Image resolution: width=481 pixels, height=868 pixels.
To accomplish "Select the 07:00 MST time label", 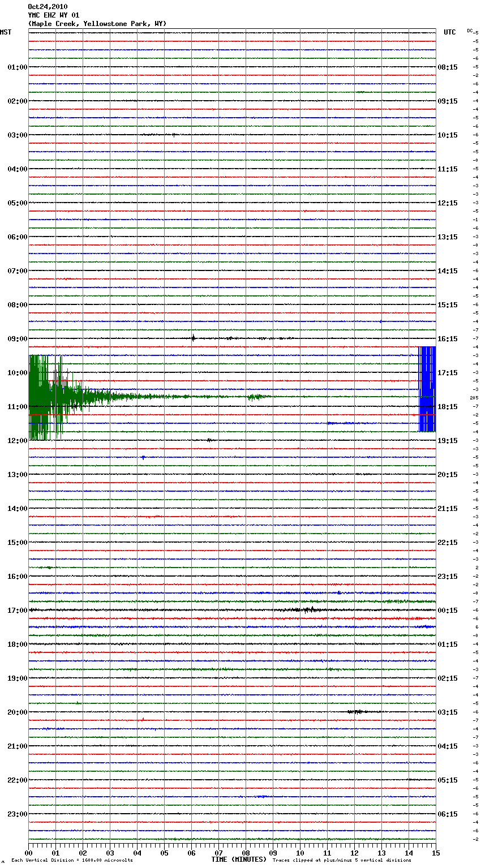I will click(17, 271).
